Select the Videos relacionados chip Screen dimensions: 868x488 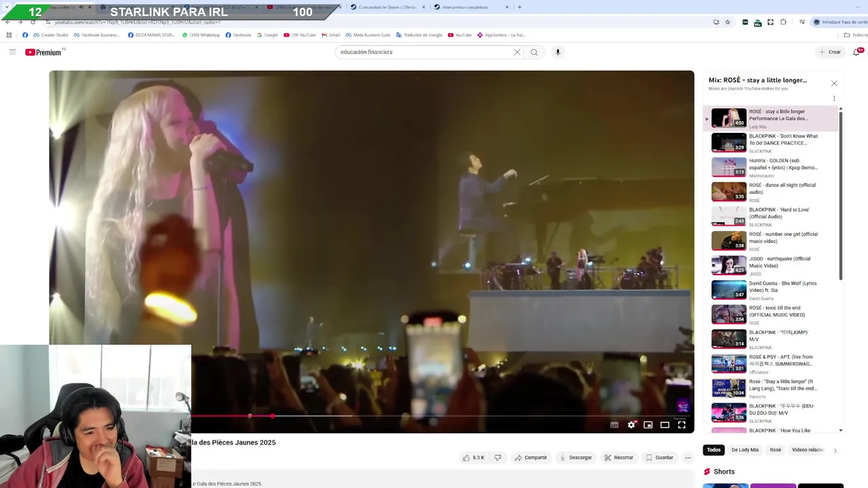(808, 450)
